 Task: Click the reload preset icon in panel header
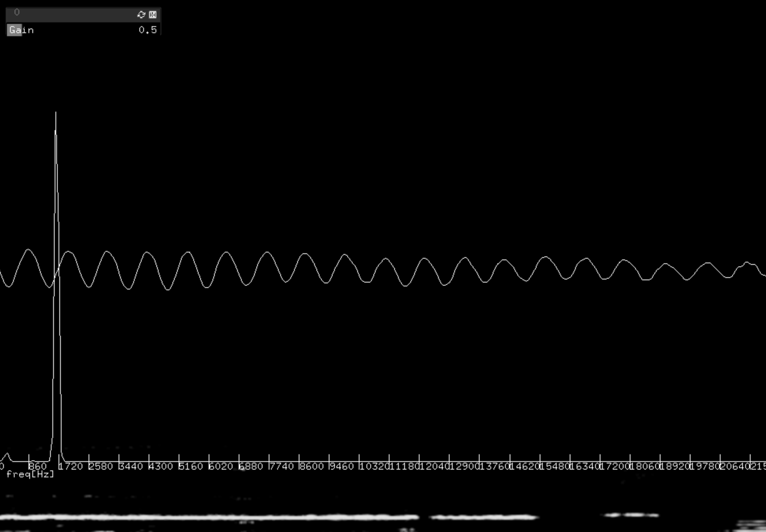(x=141, y=15)
